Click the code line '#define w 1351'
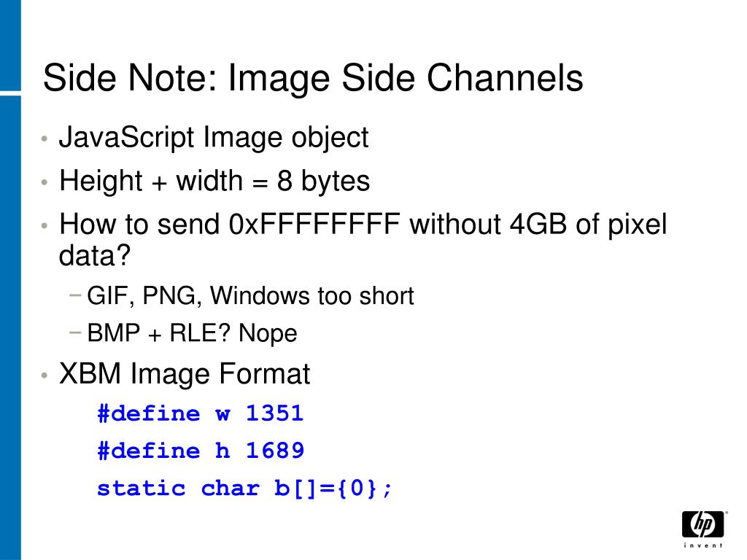Screen dimensions: 747x560 pos(201,413)
